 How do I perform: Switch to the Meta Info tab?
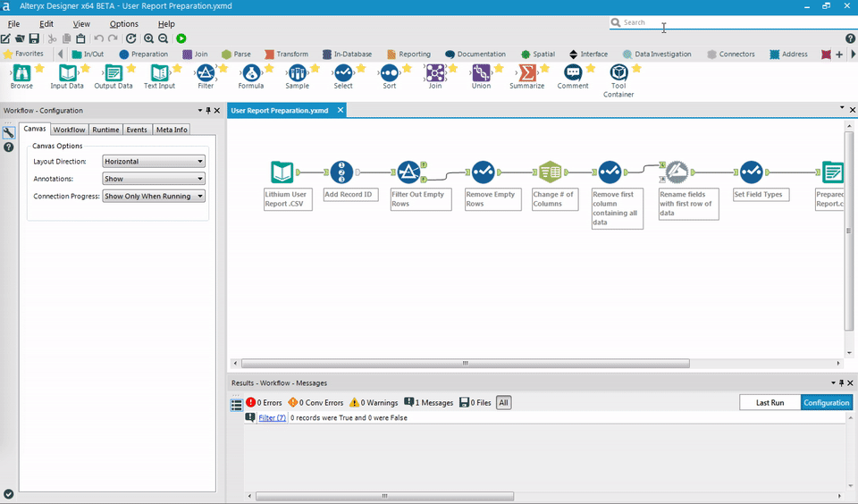click(172, 130)
